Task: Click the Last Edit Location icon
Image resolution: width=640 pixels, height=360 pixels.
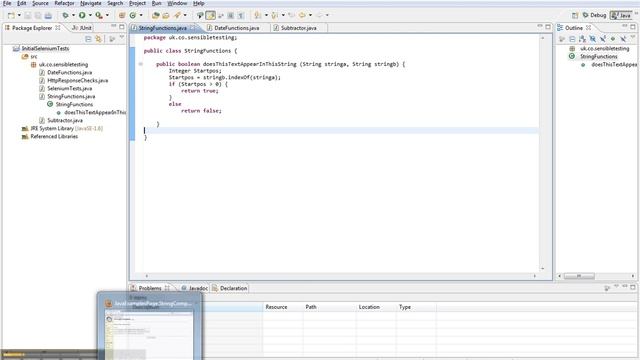Action: click(291, 16)
